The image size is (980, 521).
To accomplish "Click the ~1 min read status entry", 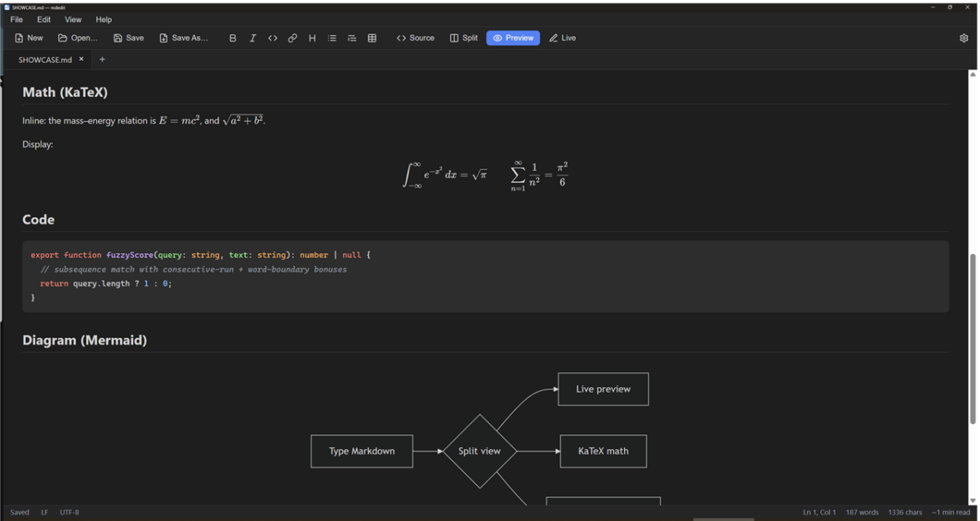I will [951, 512].
